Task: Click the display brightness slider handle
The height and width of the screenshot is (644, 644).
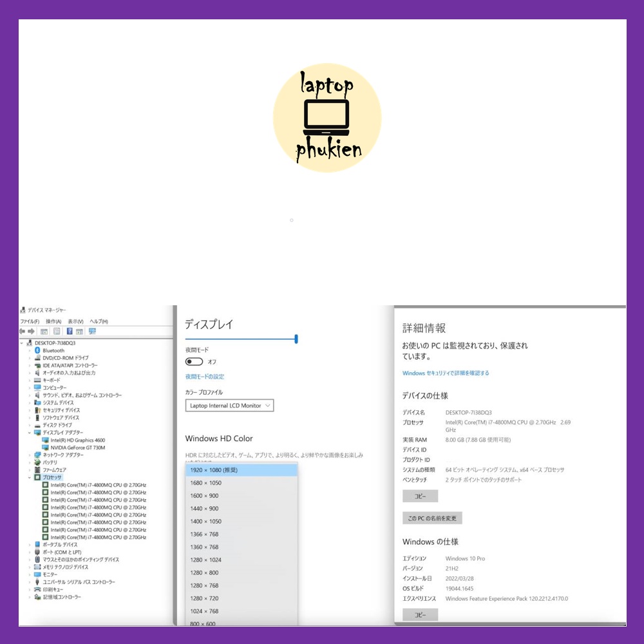Action: (296, 339)
